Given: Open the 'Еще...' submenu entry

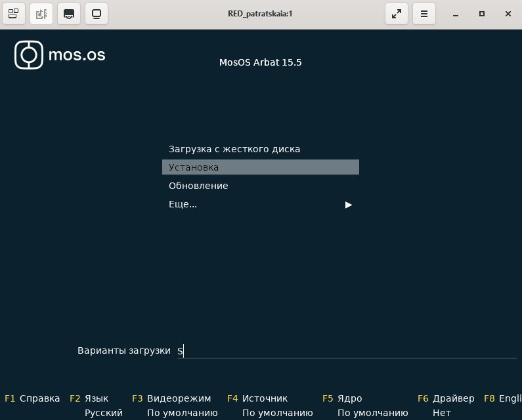Looking at the screenshot, I should click(261, 204).
